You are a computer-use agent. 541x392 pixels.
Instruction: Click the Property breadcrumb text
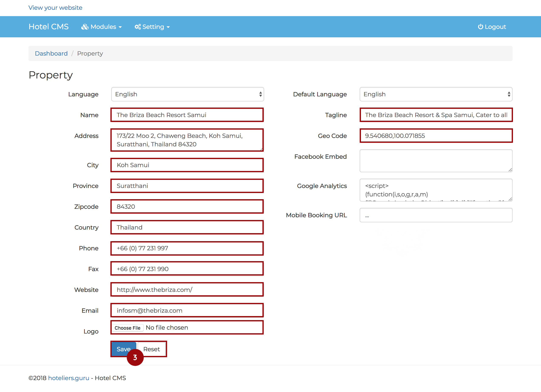point(90,54)
